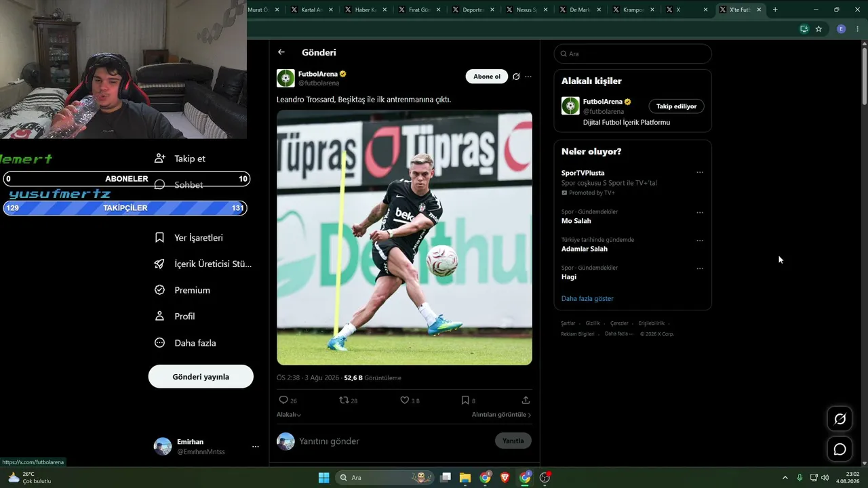Close the Haber browser tab
868x488 pixels.
click(x=385, y=10)
